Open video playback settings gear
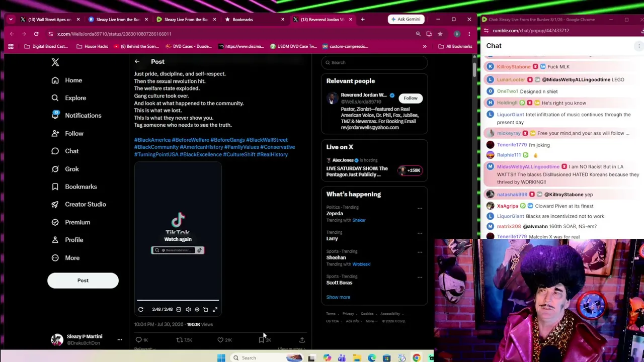 (x=197, y=310)
